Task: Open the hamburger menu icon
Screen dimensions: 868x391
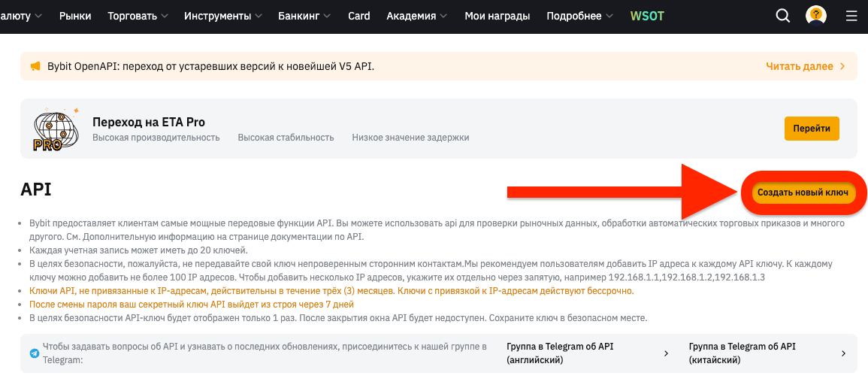Action: (851, 16)
